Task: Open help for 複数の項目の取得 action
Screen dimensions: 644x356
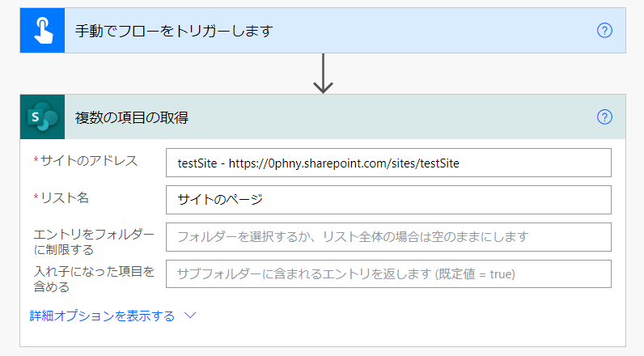Action: 604,117
